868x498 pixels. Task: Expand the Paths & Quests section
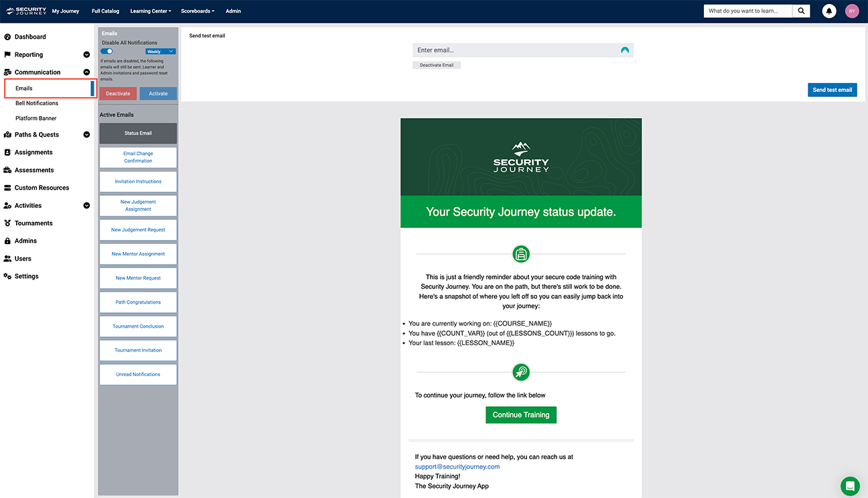coord(86,135)
